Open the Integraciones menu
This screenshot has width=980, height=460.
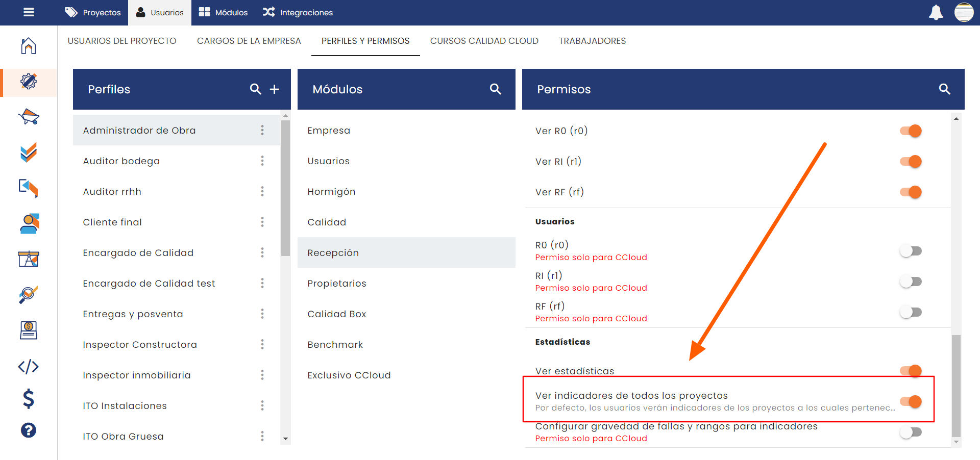pos(298,12)
